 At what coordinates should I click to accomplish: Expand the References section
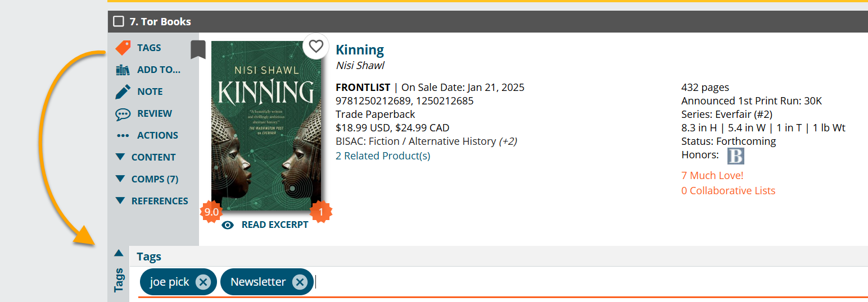151,201
